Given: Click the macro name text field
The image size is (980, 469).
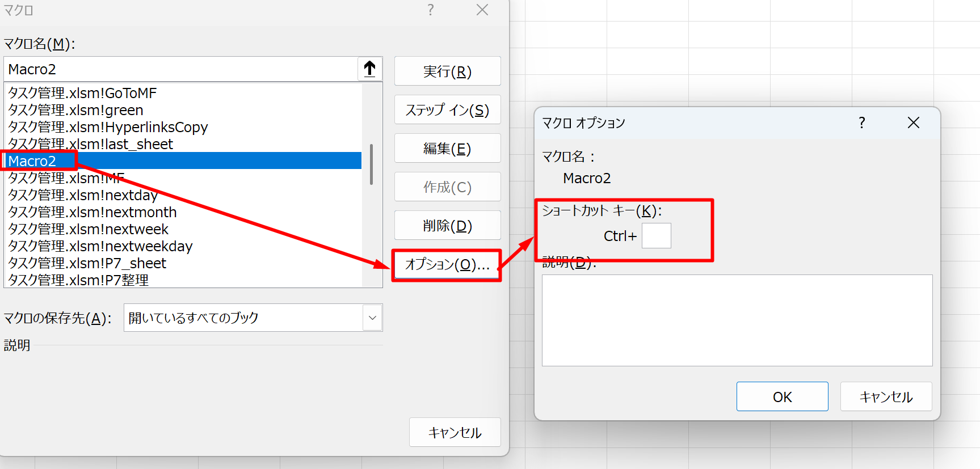Looking at the screenshot, I should coord(182,69).
